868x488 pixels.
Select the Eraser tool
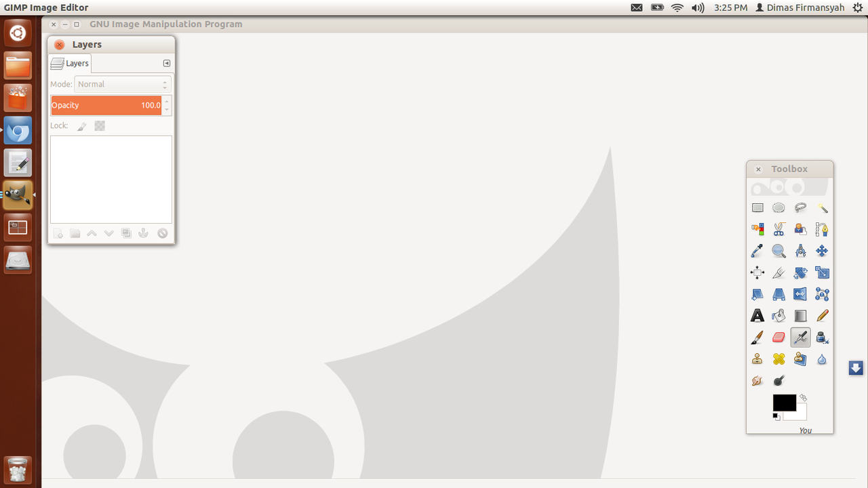click(779, 338)
